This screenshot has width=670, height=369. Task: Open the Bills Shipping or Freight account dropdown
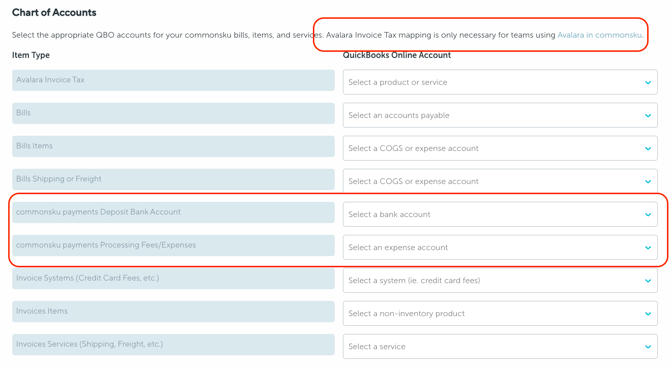[x=500, y=181]
